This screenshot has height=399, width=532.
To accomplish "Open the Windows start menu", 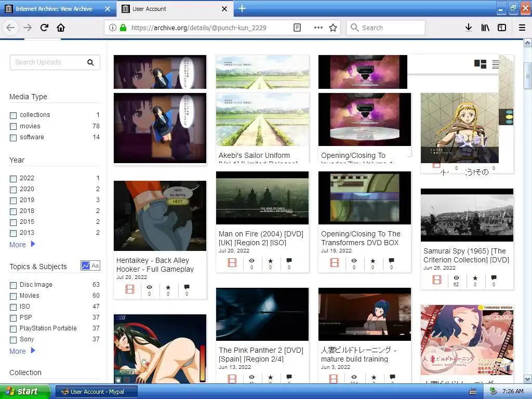I will click(x=24, y=392).
